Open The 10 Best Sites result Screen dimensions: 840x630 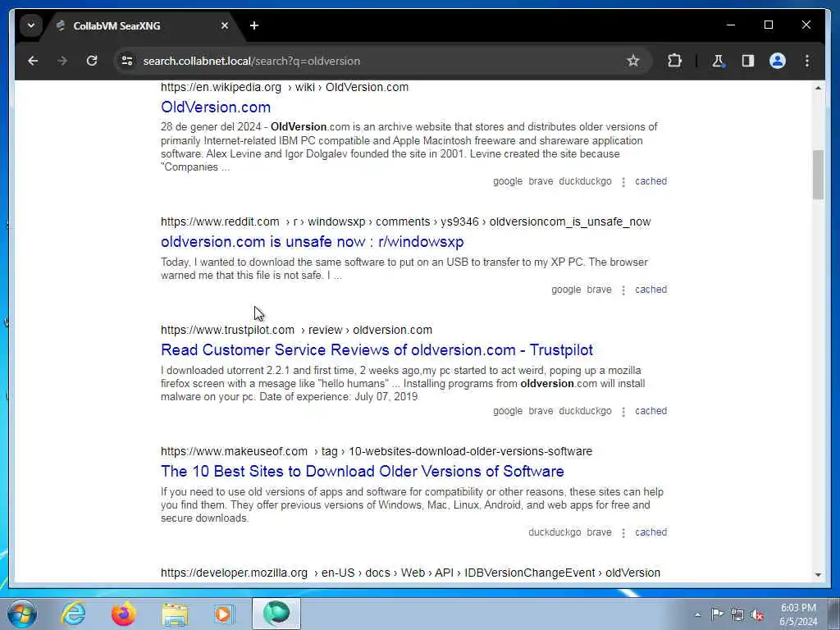(x=362, y=472)
